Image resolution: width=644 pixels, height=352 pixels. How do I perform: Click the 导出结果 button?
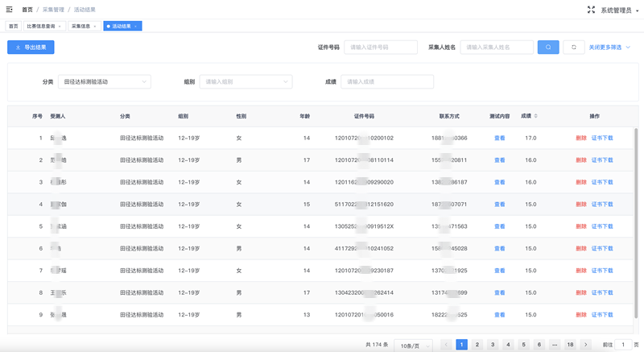31,48
